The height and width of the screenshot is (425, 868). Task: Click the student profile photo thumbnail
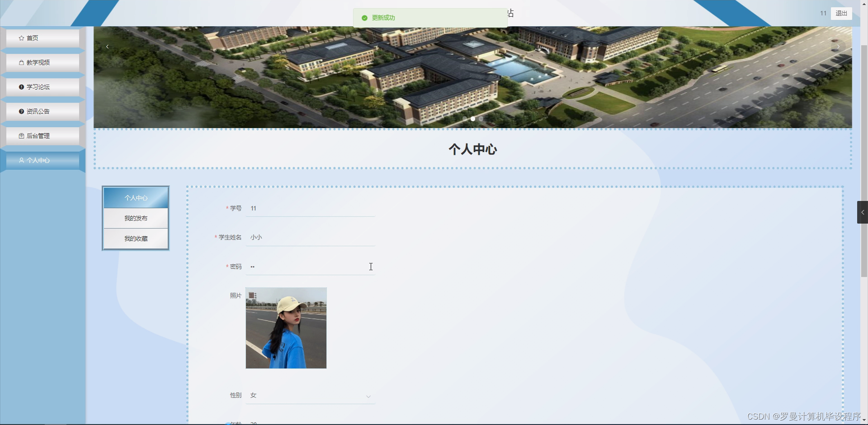(286, 328)
